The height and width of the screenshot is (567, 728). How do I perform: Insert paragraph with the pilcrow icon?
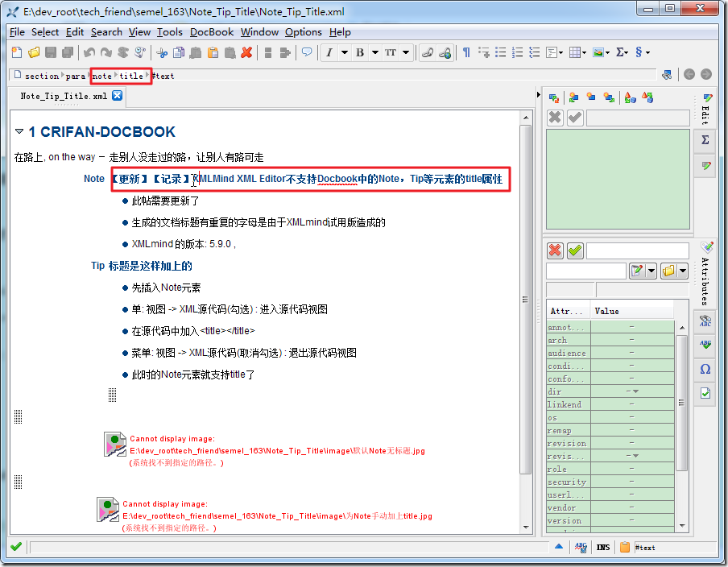466,52
